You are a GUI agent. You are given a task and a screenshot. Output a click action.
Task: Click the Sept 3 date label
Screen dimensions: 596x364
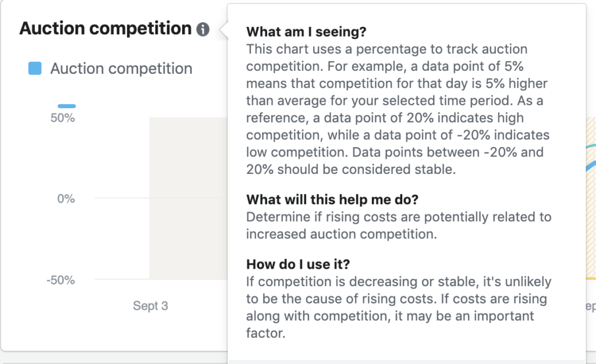(151, 306)
